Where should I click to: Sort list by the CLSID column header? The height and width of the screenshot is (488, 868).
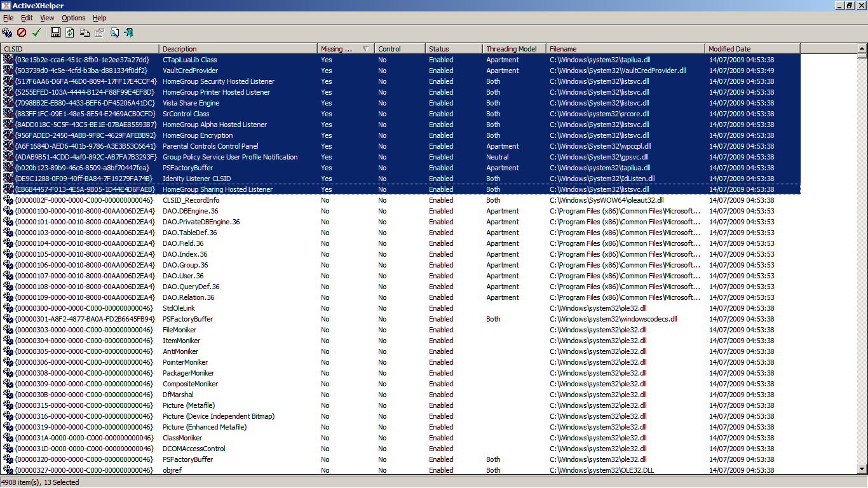point(79,49)
